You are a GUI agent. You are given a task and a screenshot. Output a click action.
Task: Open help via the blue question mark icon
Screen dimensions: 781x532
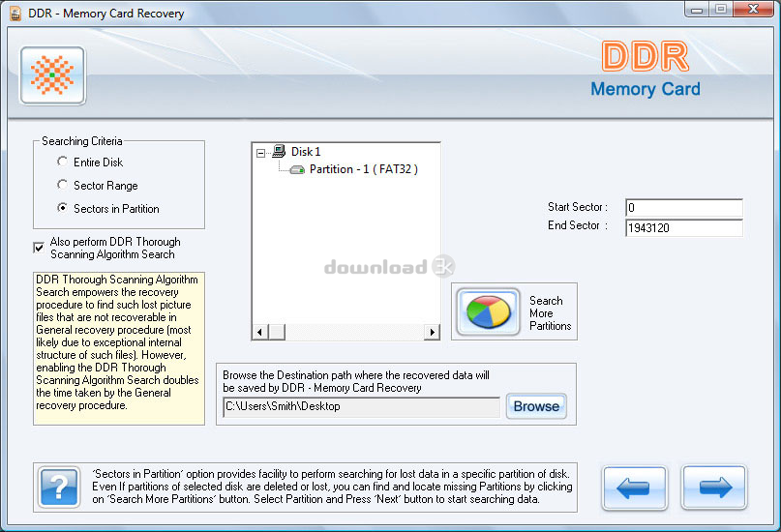click(x=59, y=488)
